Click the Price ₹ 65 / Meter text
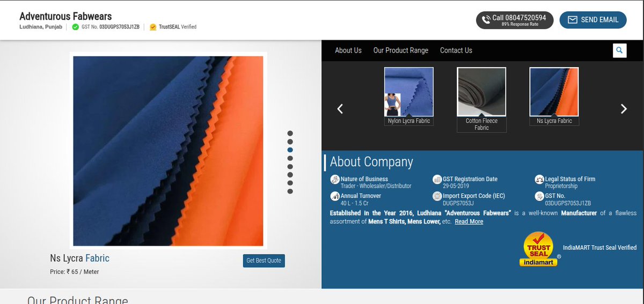This screenshot has width=644, height=304. pos(75,272)
